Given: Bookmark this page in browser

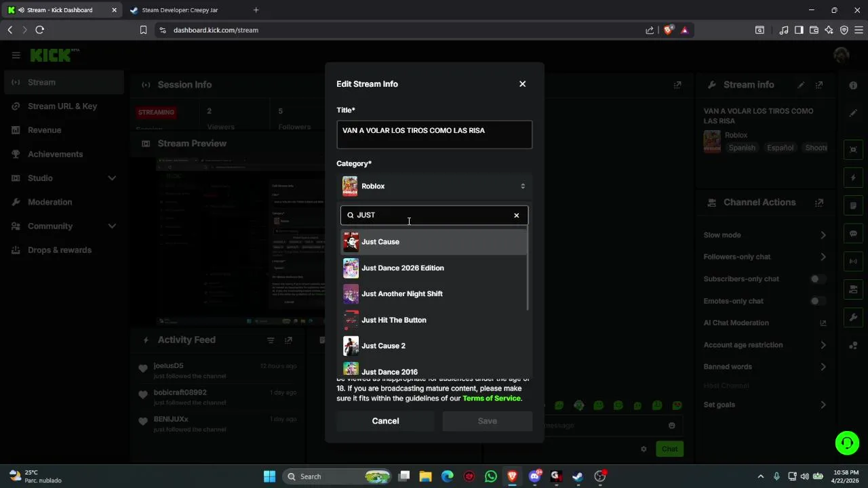Looking at the screenshot, I should 143,30.
